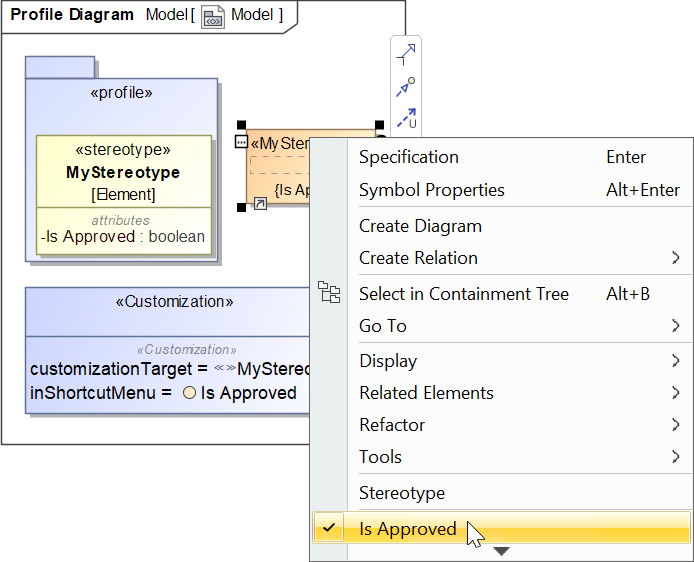Viewport: 694px width, 562px height.
Task: Click the top arrow icon in smart manipulator toolbar
Action: [406, 55]
